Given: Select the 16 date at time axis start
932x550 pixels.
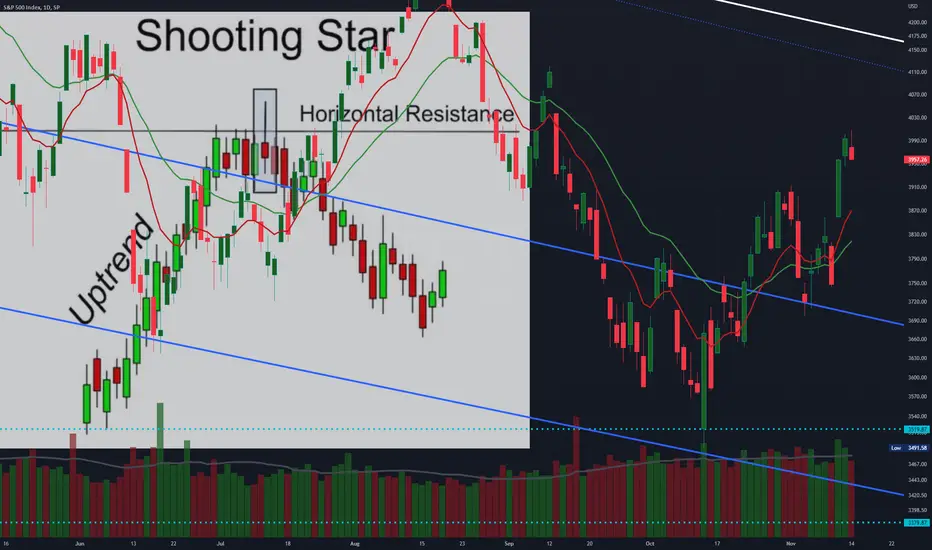Looking at the screenshot, I should click(x=5, y=543).
